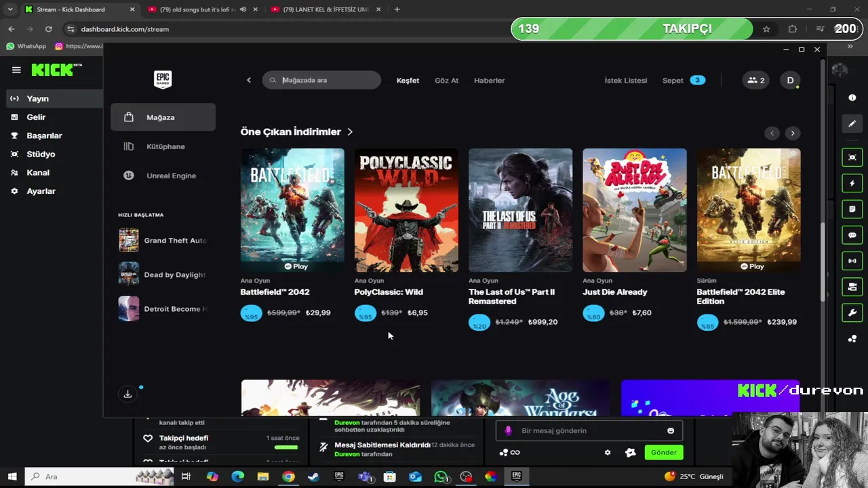Open the Windows Start menu
The height and width of the screenshot is (488, 868).
click(x=12, y=476)
